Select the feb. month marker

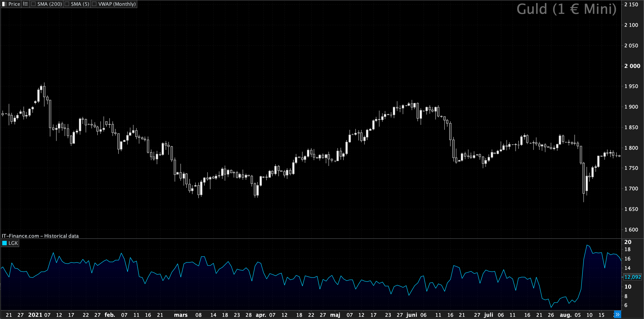tap(110, 315)
